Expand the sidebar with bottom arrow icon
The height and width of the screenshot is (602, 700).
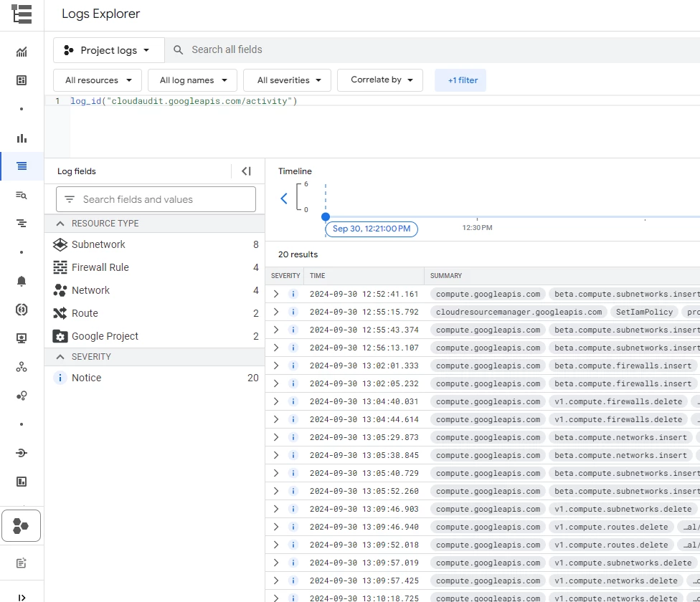[x=22, y=598]
